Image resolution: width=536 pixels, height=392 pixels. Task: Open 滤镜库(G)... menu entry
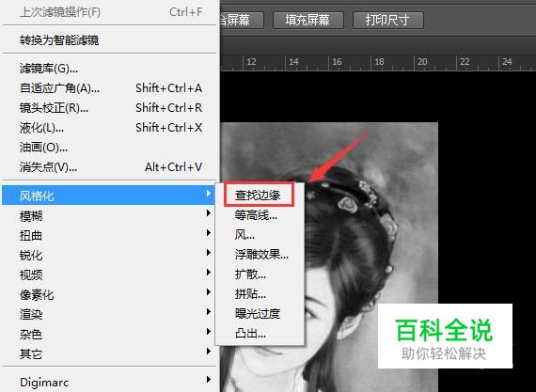[109, 69]
